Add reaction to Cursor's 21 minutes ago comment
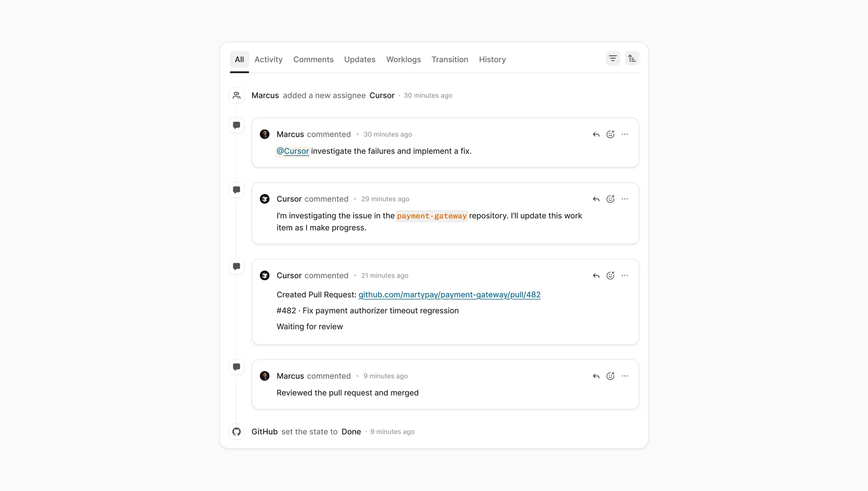Screen dimensions: 868x491 pyautogui.click(x=610, y=276)
